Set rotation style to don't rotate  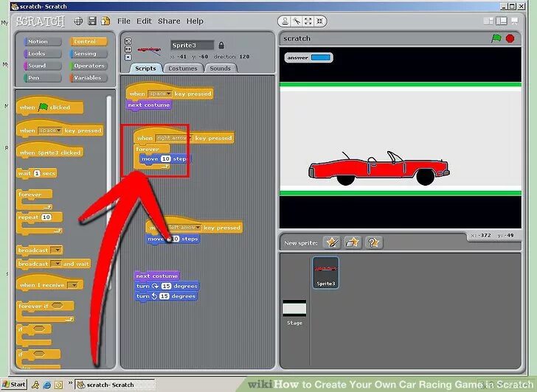(128, 57)
